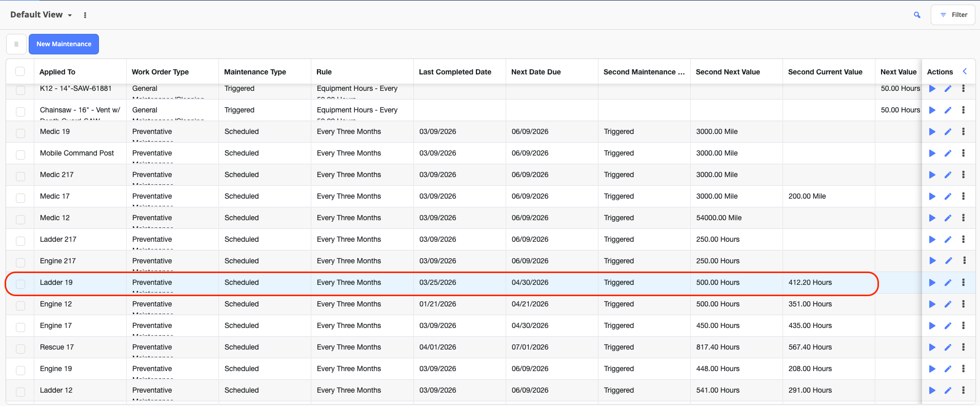The image size is (980, 406).
Task: Edit the Mobile Command Post entry
Action: [948, 153]
